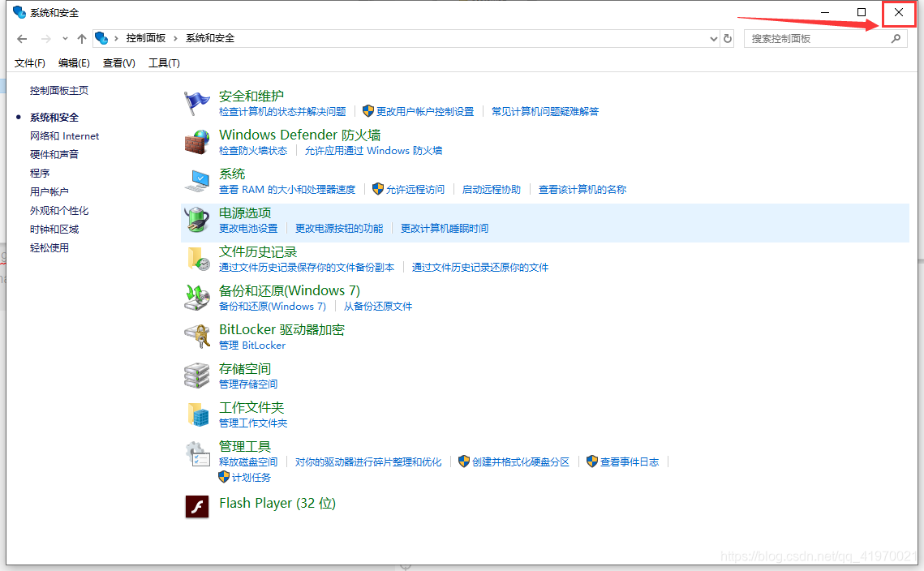Click 查看事件日志 link
The height and width of the screenshot is (571, 924).
[630, 462]
